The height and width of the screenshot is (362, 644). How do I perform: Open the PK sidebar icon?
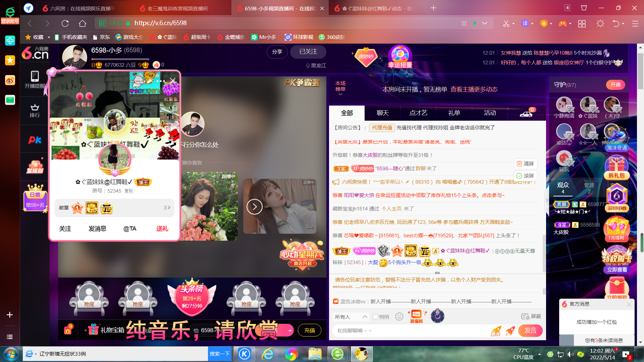click(x=35, y=140)
